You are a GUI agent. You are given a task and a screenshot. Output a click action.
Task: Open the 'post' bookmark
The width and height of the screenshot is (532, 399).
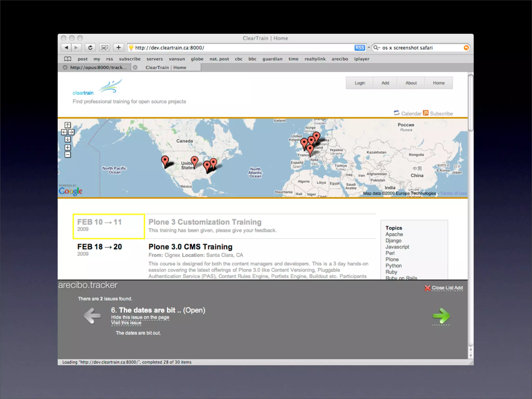tap(83, 59)
